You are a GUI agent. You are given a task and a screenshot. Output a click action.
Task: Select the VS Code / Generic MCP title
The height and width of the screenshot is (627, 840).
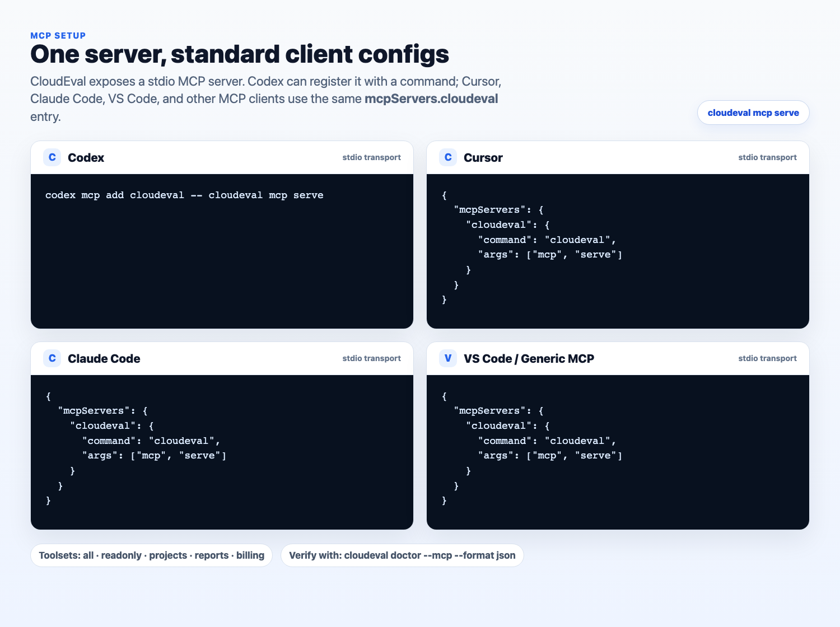(529, 359)
